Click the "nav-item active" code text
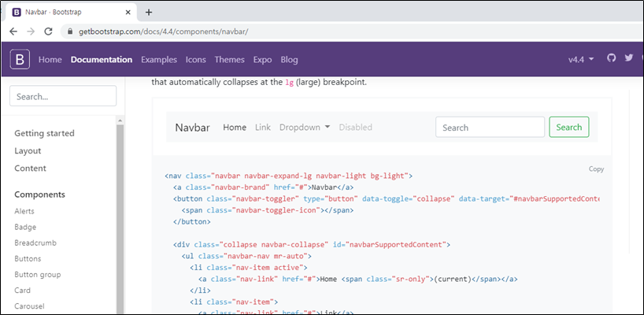The width and height of the screenshot is (644, 315). tap(268, 268)
